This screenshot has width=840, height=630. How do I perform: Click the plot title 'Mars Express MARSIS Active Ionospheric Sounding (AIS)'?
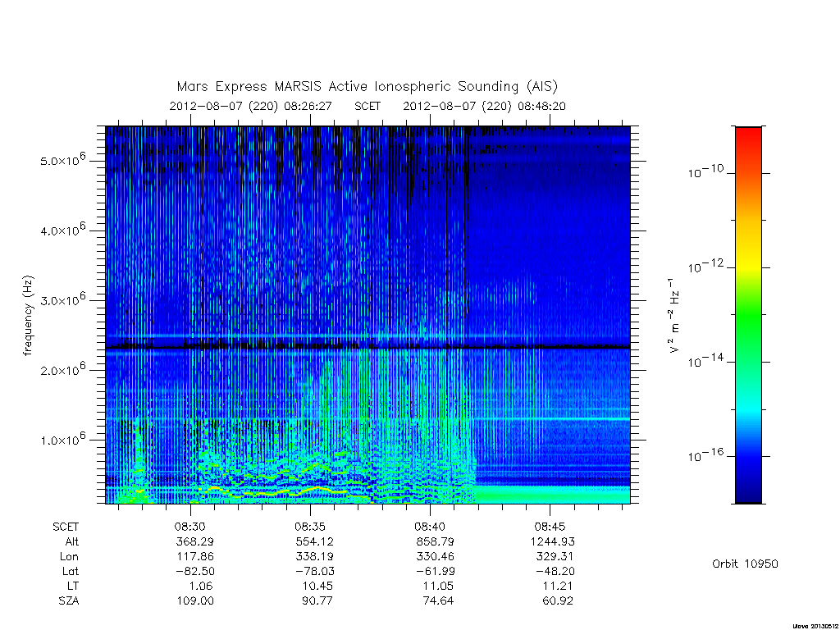367,87
